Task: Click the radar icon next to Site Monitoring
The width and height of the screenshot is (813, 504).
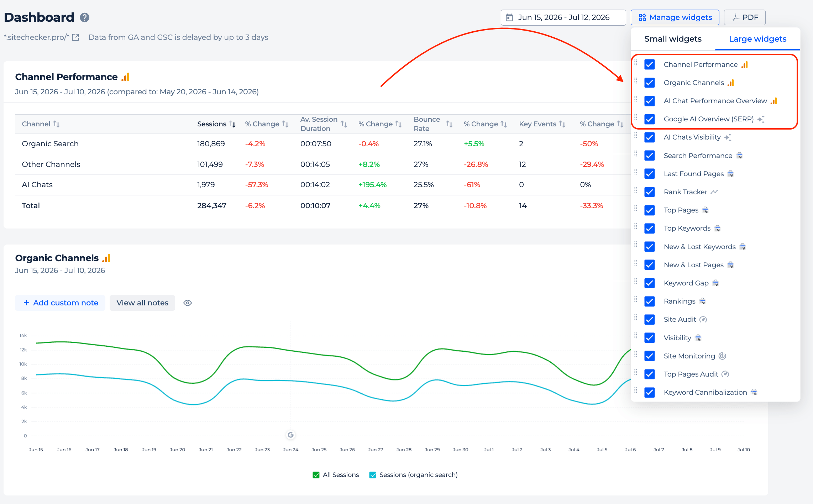Action: pyautogui.click(x=722, y=356)
